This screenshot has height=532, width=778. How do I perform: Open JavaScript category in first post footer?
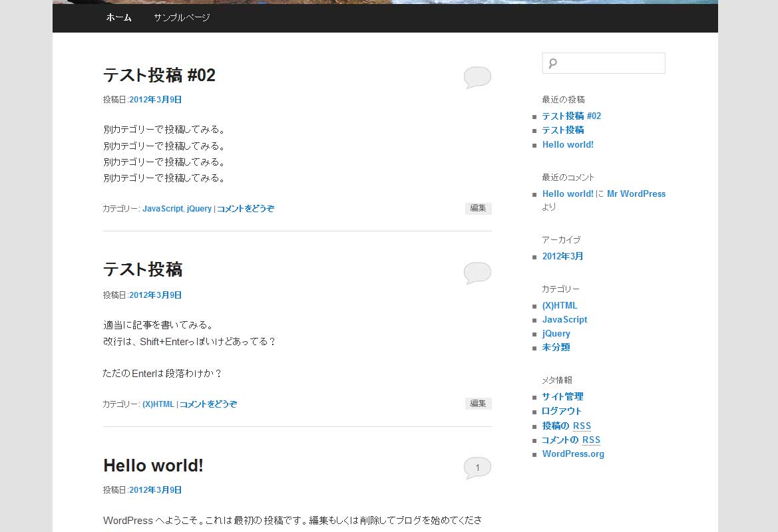163,209
